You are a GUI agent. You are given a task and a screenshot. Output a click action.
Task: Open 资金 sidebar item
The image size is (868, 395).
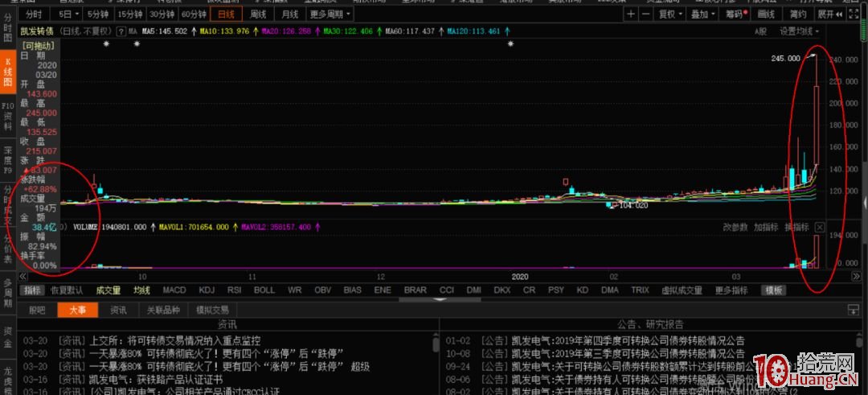coord(7,335)
